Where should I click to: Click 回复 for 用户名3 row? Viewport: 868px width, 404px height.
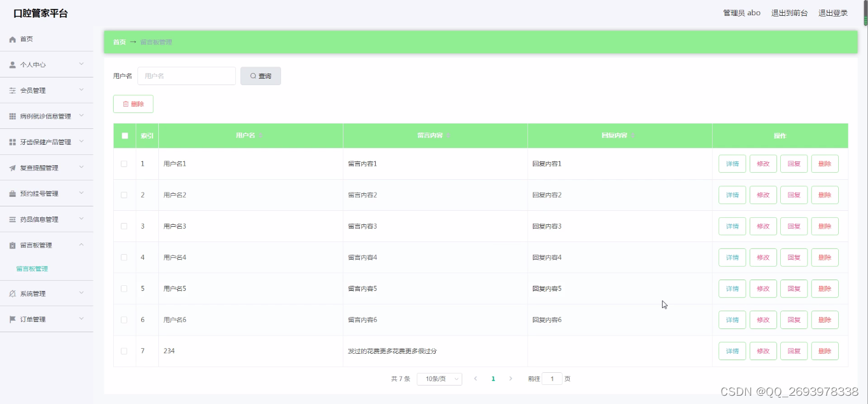(794, 226)
